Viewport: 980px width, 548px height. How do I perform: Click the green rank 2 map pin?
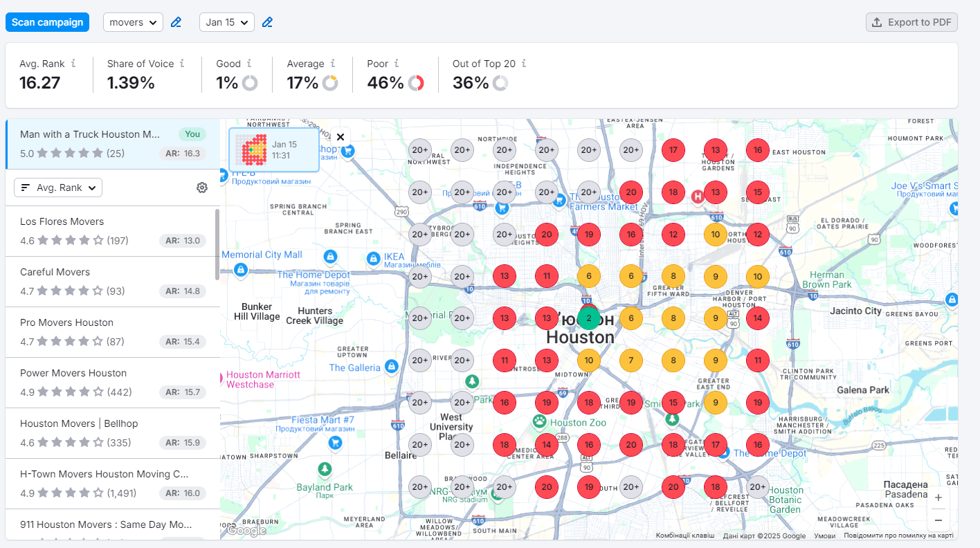click(589, 318)
